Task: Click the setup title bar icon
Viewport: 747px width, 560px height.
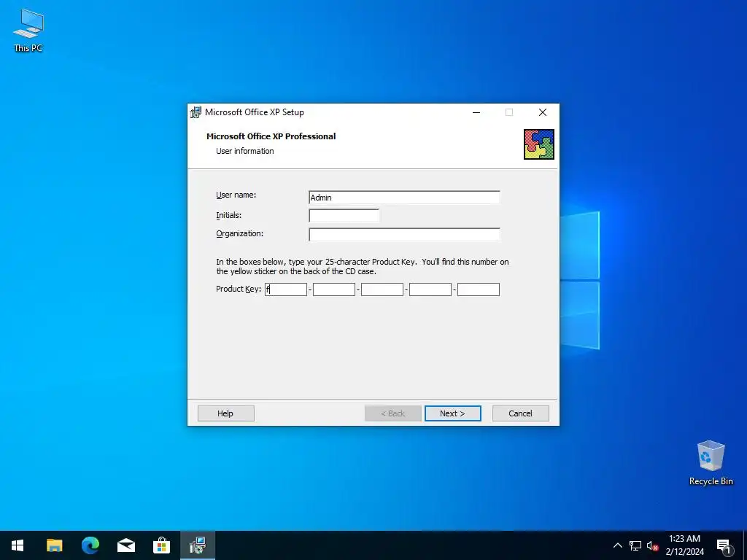Action: [x=196, y=112]
